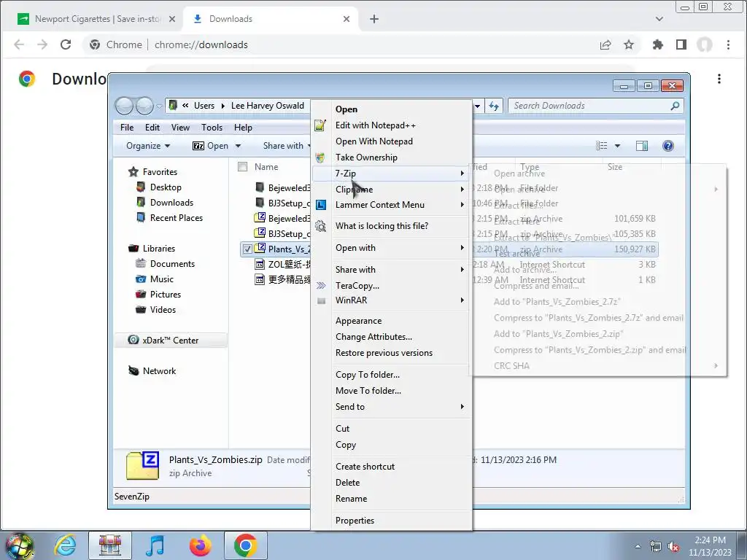Open the 7-Zip submenu entry
This screenshot has height=560, width=747.
(391, 174)
